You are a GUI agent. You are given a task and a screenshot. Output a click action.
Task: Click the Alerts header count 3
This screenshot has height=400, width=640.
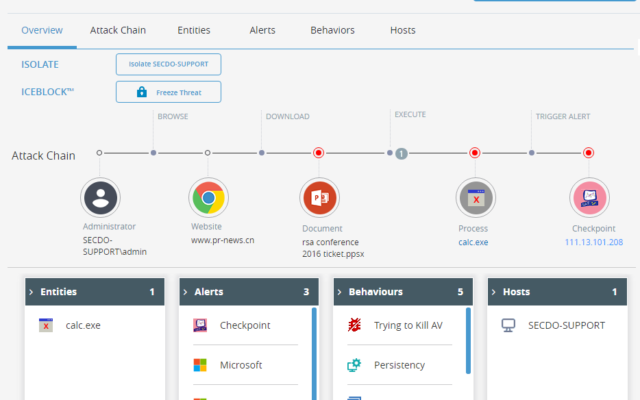[306, 292]
